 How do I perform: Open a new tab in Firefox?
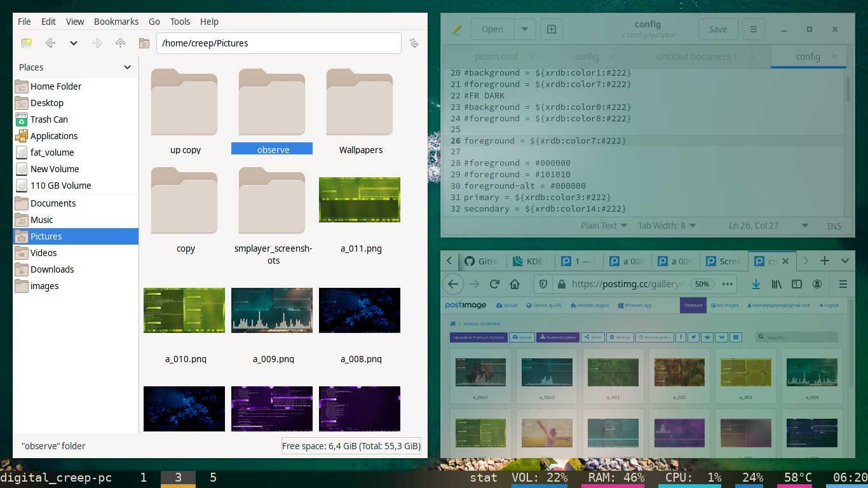click(x=825, y=261)
